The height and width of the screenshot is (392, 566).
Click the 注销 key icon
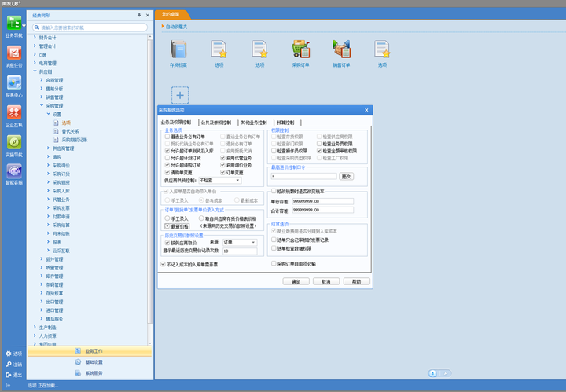click(x=9, y=365)
